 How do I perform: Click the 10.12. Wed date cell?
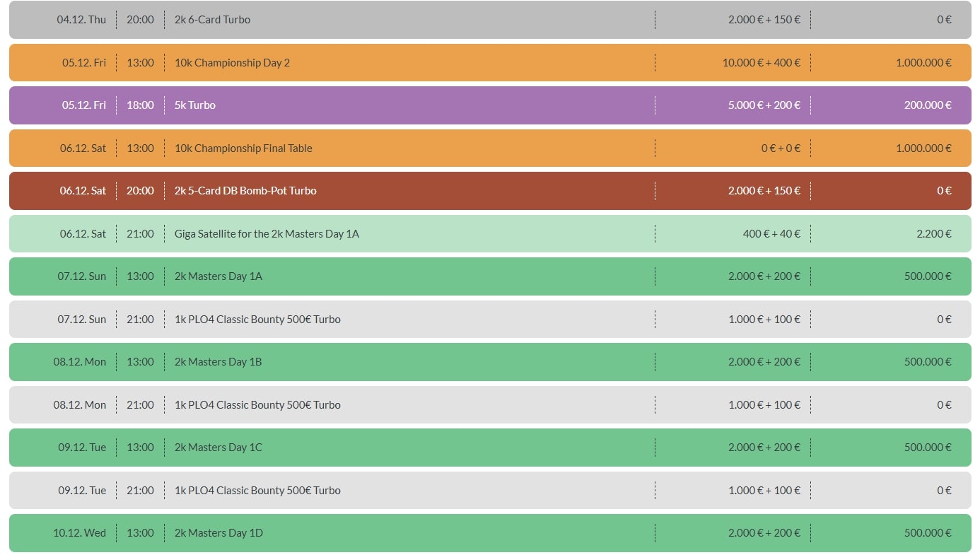point(79,533)
